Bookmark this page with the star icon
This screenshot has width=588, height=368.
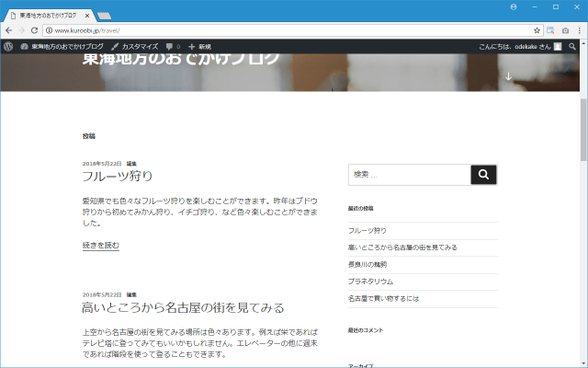click(x=537, y=30)
